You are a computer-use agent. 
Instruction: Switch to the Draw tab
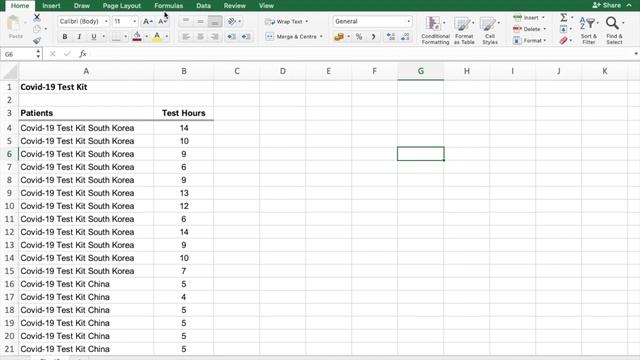[x=82, y=6]
